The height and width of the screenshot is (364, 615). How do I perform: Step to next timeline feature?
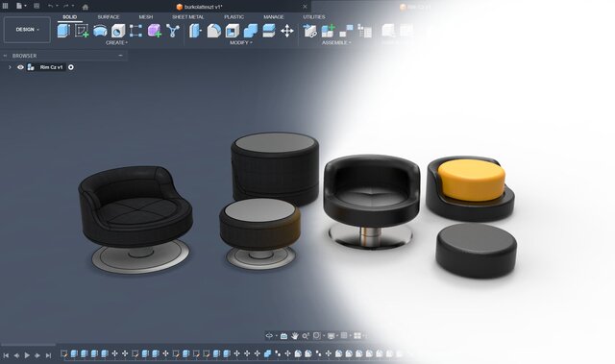pos(37,355)
